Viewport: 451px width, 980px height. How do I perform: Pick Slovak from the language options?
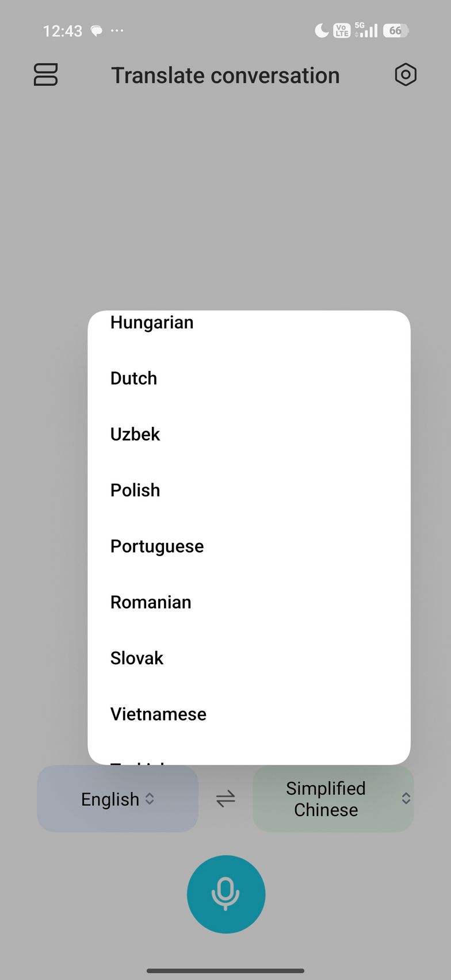tap(137, 658)
